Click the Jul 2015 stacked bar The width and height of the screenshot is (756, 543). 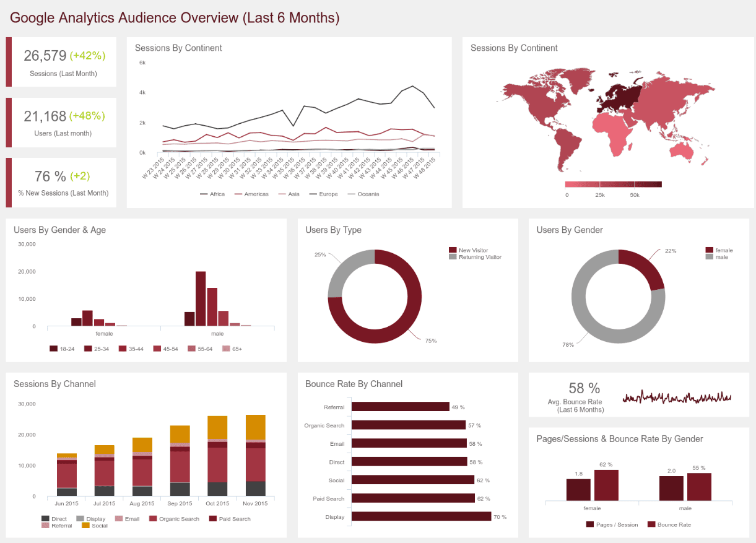(105, 471)
